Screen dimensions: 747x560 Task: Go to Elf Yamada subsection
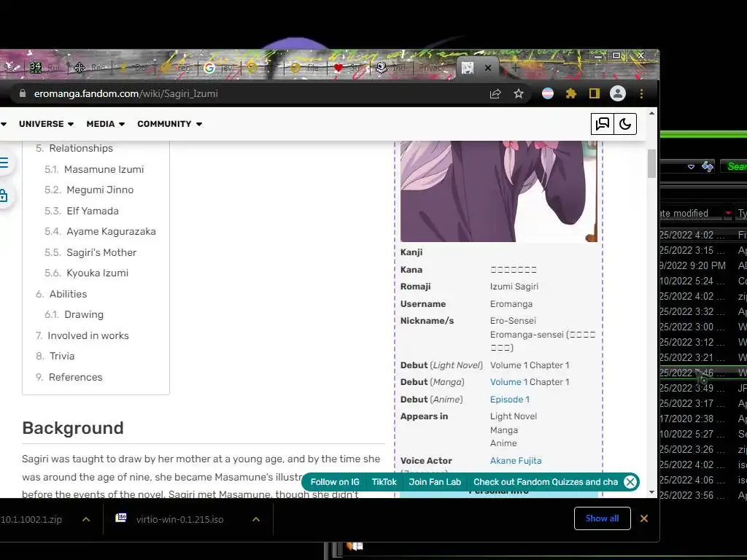coord(93,211)
